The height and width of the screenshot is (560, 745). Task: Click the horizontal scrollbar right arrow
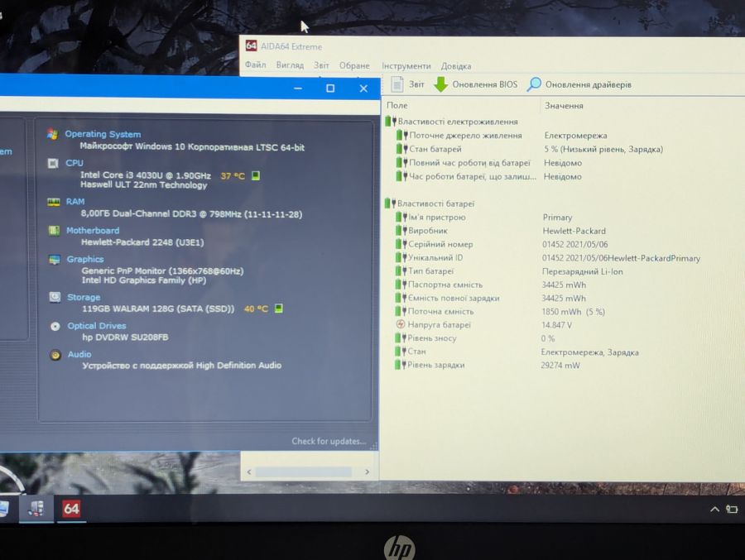pos(367,471)
